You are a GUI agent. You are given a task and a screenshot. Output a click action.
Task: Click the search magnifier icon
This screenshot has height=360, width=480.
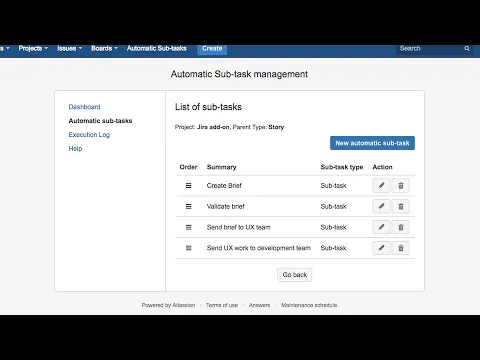click(x=467, y=49)
